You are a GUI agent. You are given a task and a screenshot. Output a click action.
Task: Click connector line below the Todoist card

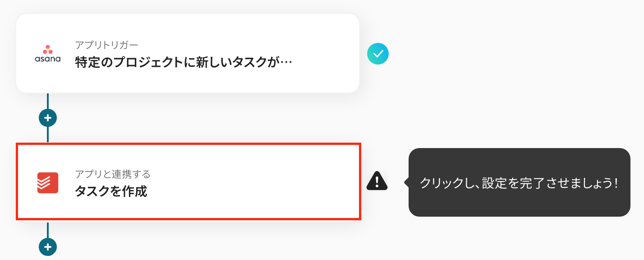(48, 229)
